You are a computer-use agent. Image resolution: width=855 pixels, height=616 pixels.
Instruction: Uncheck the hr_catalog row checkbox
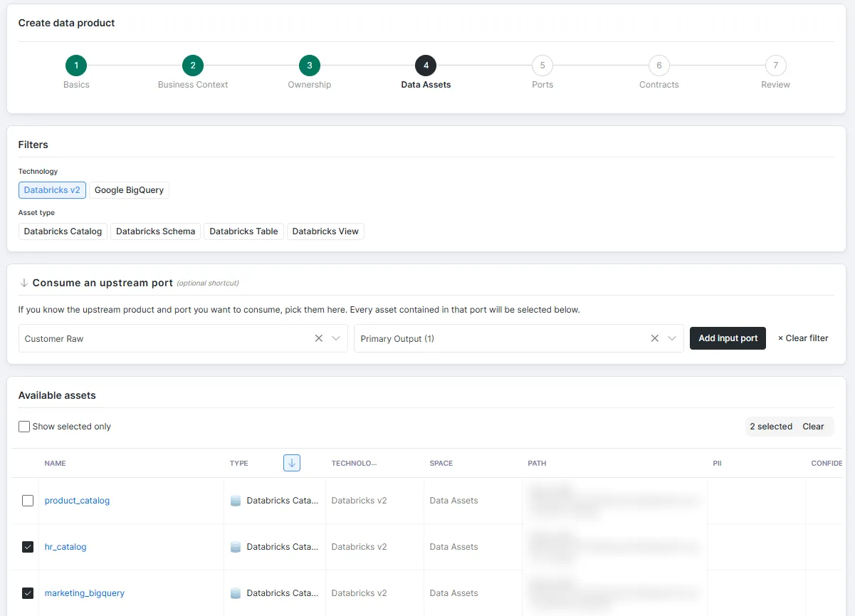tap(28, 547)
